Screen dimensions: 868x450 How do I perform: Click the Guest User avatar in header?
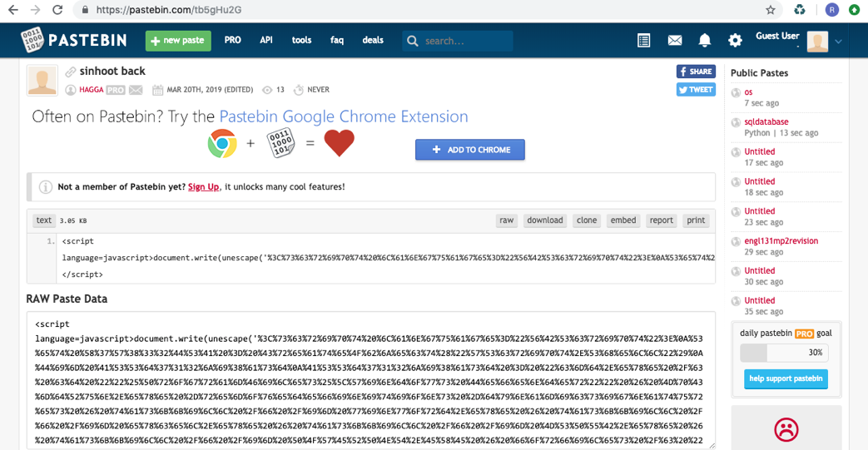coord(817,42)
